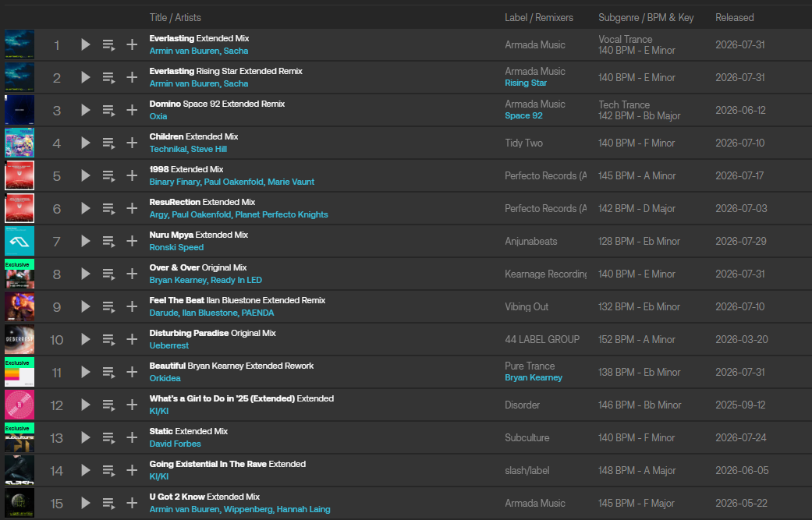Open Ronski Speed artist page
812x520 pixels.
point(176,247)
